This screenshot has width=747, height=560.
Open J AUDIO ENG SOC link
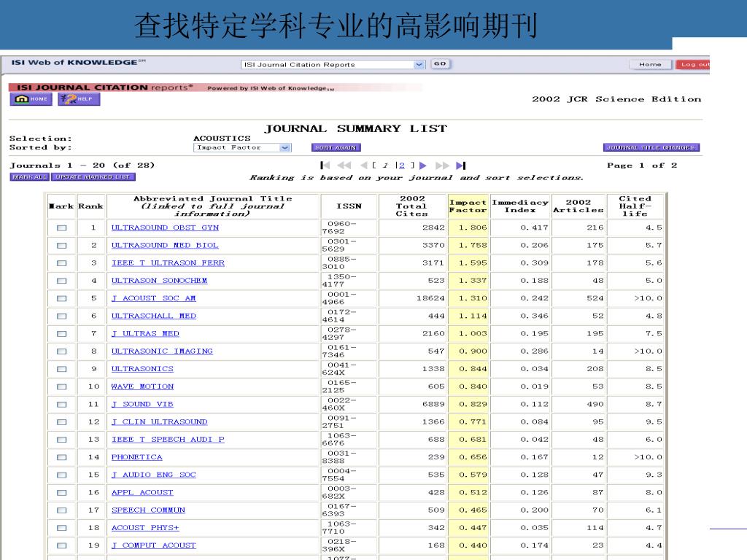[153, 474]
